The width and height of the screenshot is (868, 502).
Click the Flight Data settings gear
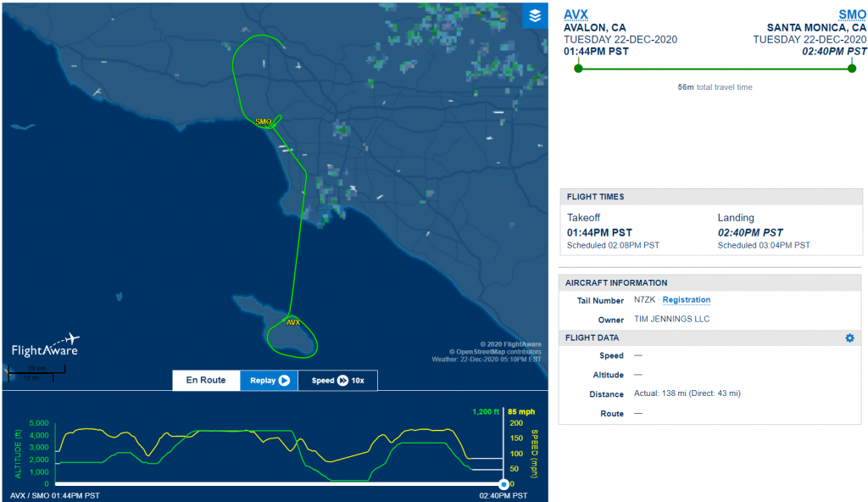(849, 338)
